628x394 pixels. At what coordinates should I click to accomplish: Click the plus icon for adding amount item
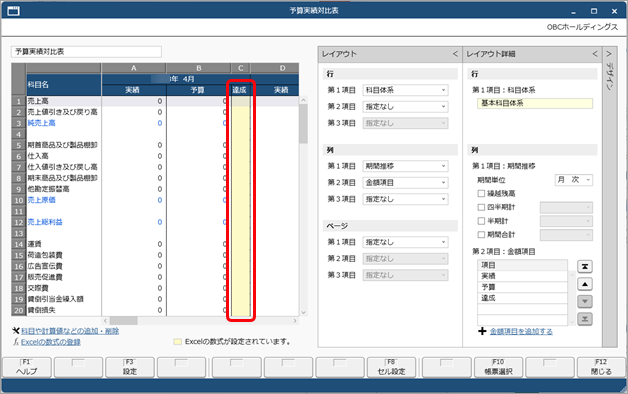pos(482,331)
